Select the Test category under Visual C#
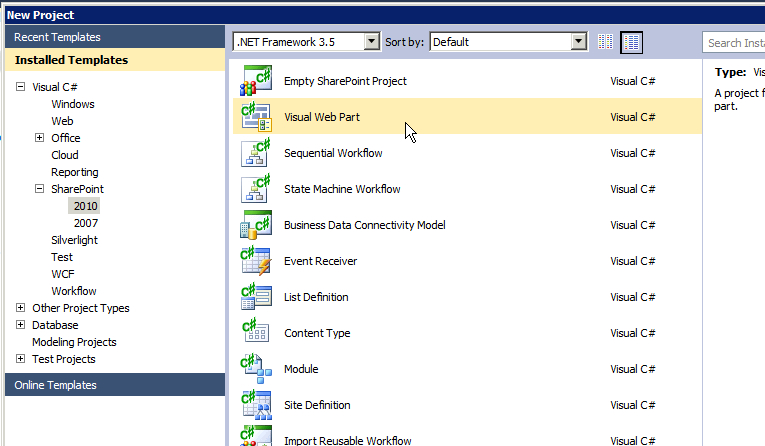 pos(61,257)
